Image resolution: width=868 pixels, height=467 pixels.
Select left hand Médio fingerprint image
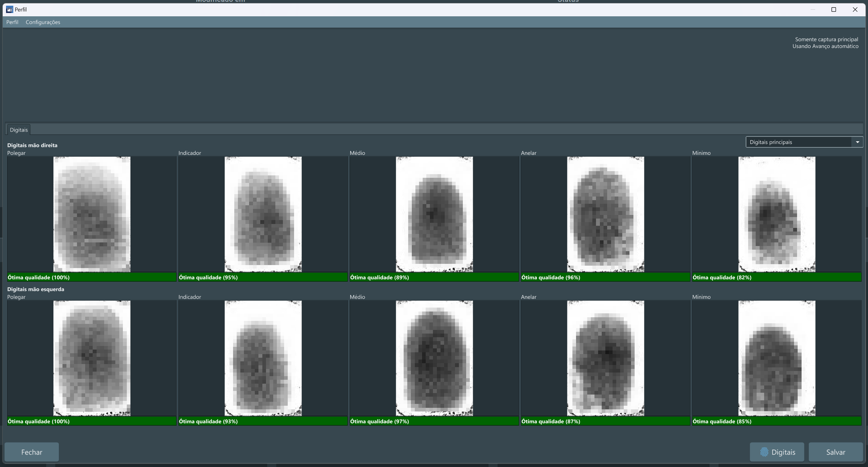[x=434, y=358]
